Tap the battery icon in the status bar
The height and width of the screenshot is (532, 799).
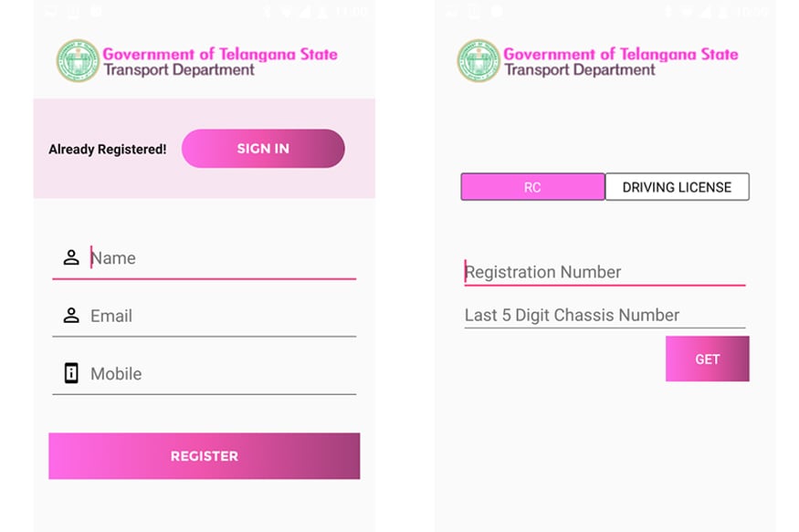click(322, 12)
